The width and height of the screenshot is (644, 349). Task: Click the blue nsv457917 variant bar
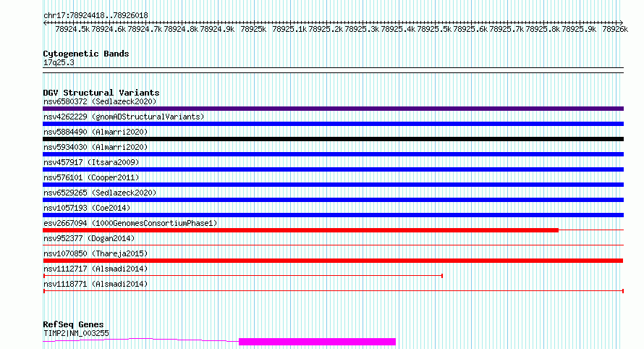point(333,169)
